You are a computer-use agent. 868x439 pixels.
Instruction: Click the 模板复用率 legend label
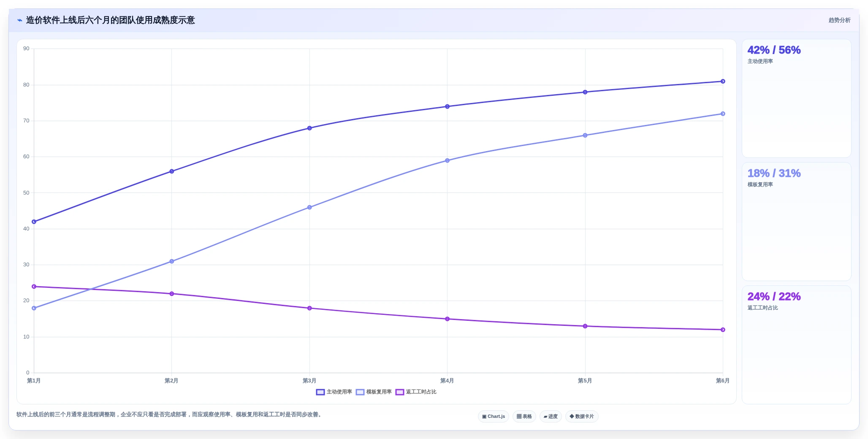pos(379,392)
